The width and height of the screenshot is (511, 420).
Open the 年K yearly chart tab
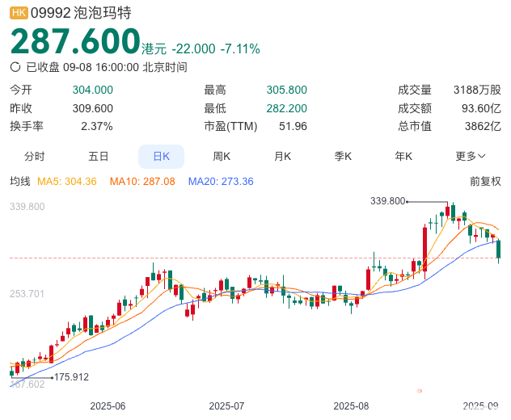tap(403, 156)
